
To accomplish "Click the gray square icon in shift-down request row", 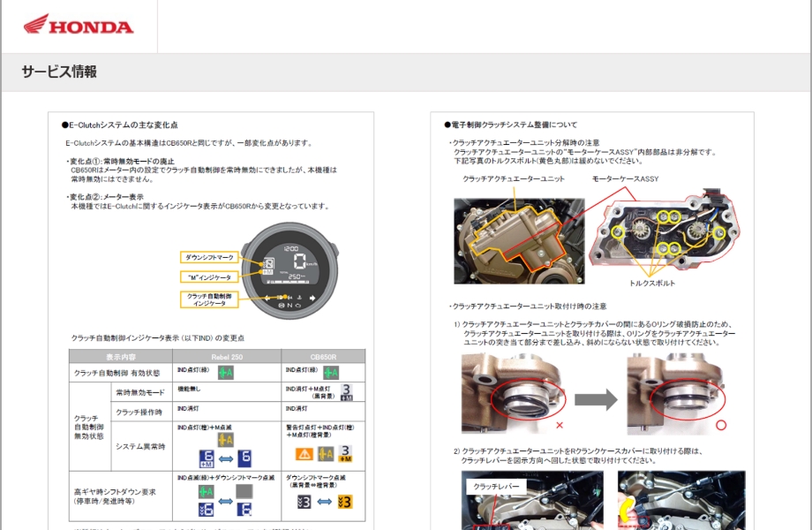I will 244,492.
